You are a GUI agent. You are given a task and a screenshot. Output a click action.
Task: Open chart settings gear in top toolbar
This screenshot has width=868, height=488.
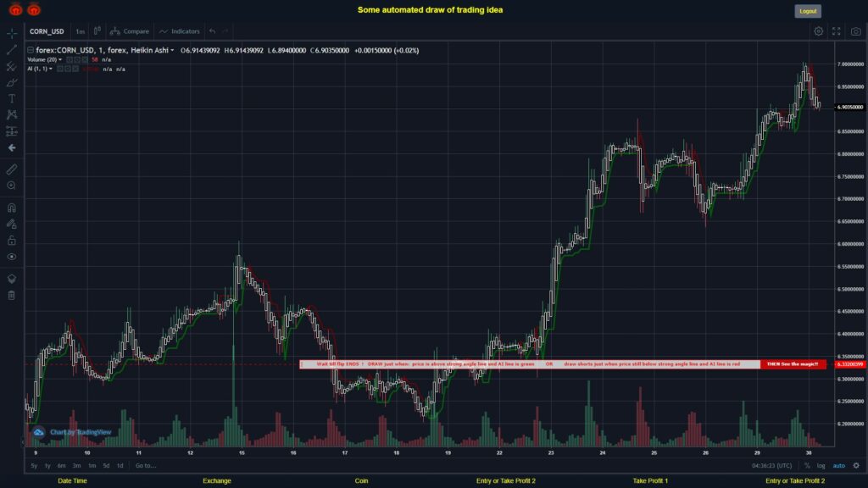[x=818, y=31]
